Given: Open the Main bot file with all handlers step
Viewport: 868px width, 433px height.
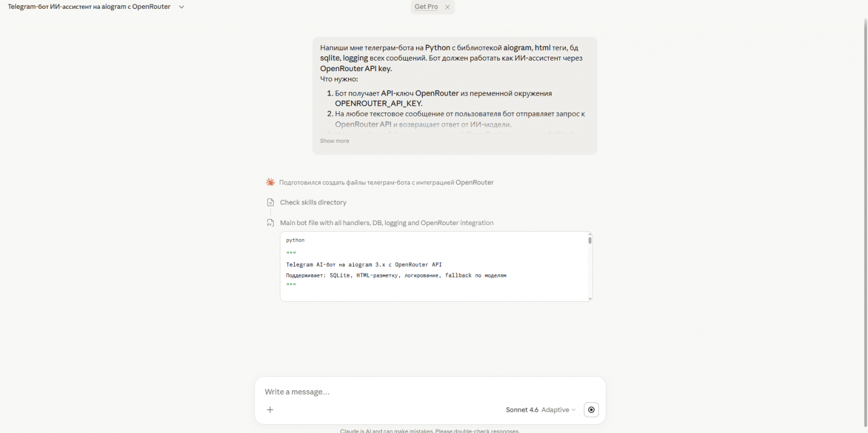Looking at the screenshot, I should tap(386, 223).
